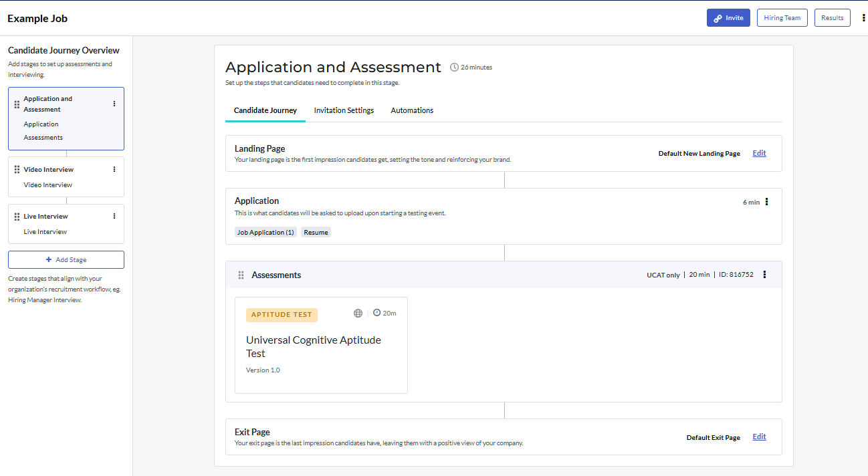Open the Hiring Team page
Screen dimensions: 868x476
(782, 18)
